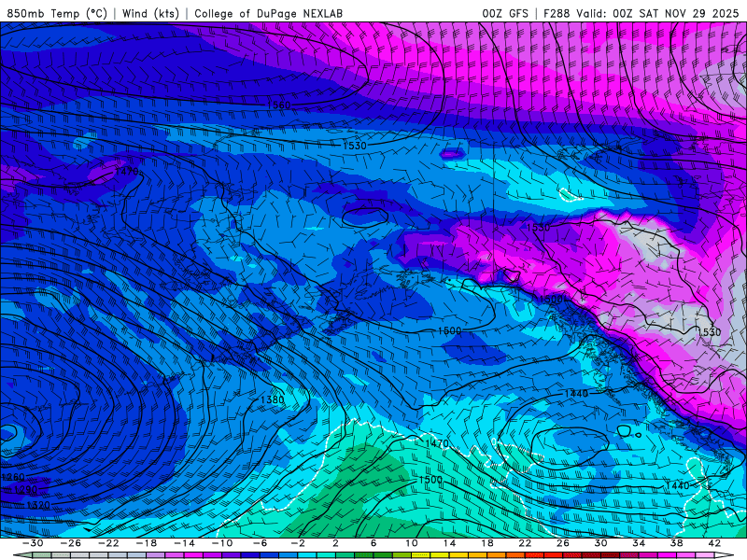Screen dimensions: 747x560
Task: Click the 2 colorbar scale label
Action: pos(335,543)
